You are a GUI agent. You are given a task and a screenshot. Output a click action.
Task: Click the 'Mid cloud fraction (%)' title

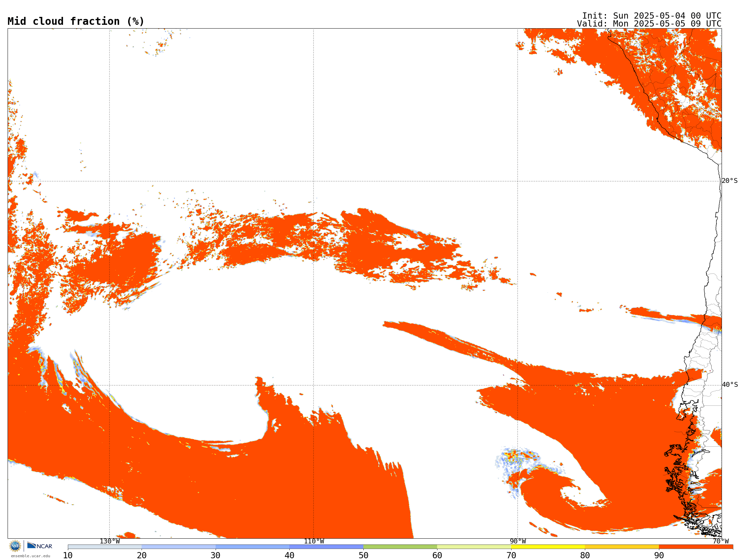76,21
